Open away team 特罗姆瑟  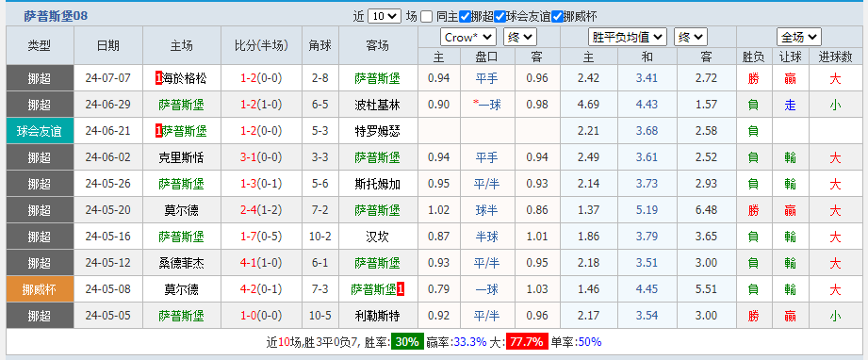pos(378,131)
